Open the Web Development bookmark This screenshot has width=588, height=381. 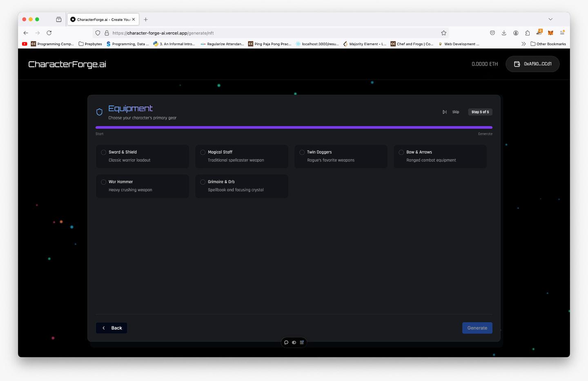459,44
